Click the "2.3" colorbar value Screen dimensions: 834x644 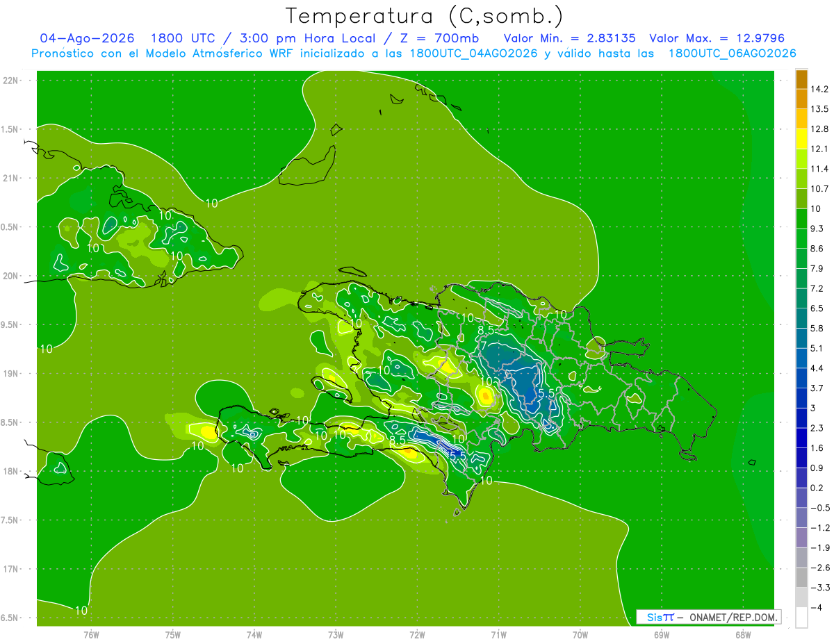coord(817,428)
